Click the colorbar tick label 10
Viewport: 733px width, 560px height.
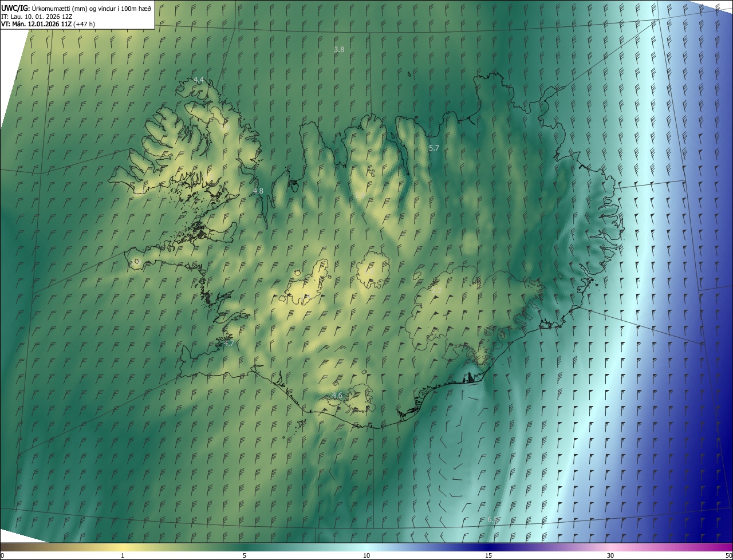(x=366, y=555)
